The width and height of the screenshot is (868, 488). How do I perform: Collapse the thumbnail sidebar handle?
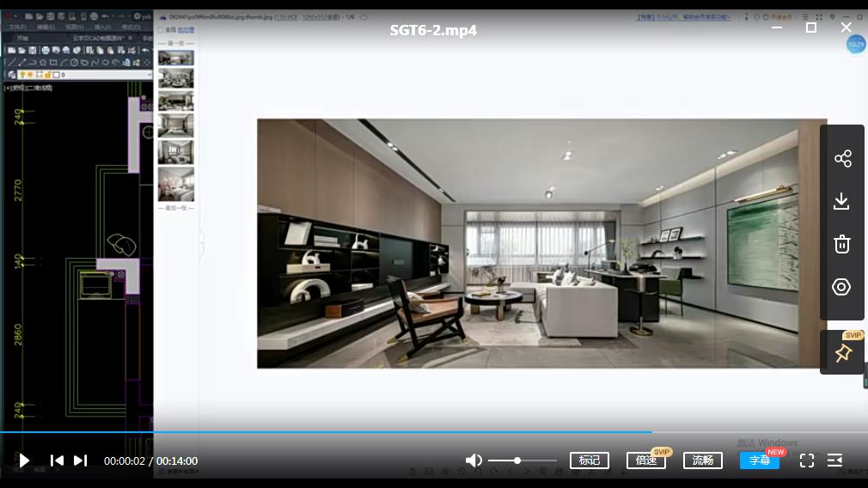[202, 242]
